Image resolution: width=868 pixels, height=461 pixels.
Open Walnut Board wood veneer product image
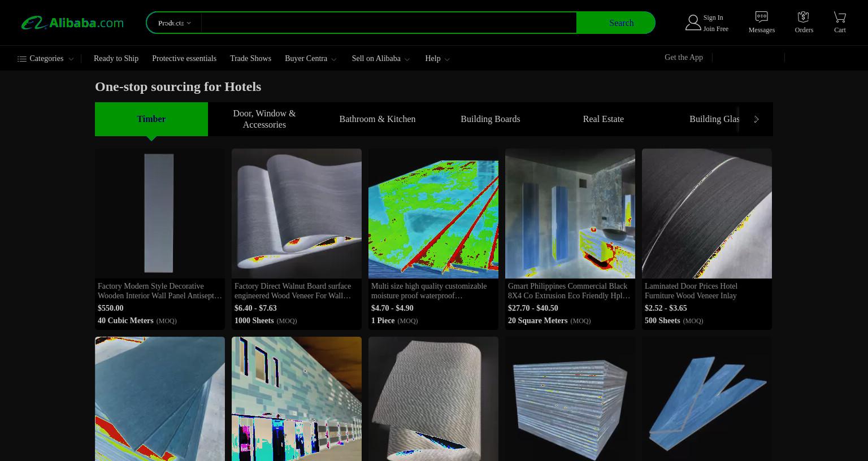(297, 214)
